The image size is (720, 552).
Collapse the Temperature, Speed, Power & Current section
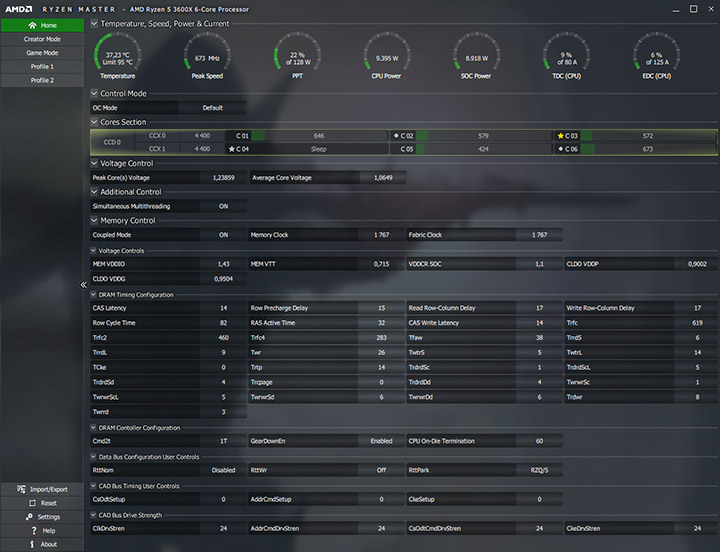pos(94,23)
